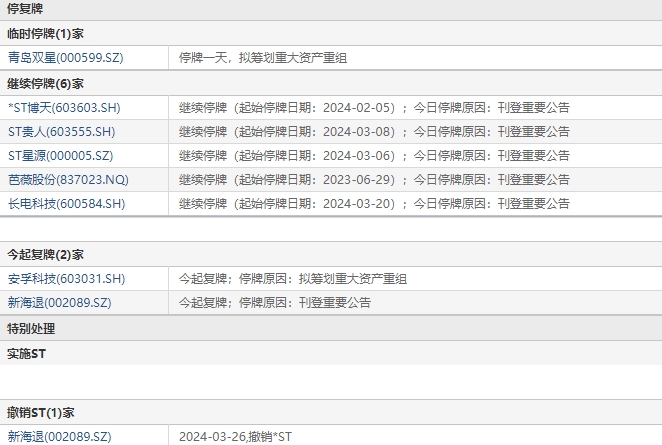The width and height of the screenshot is (662, 445).
Task: Click 新海退(002089.SZ) in the 撤销ST section
Action: [x=59, y=437]
